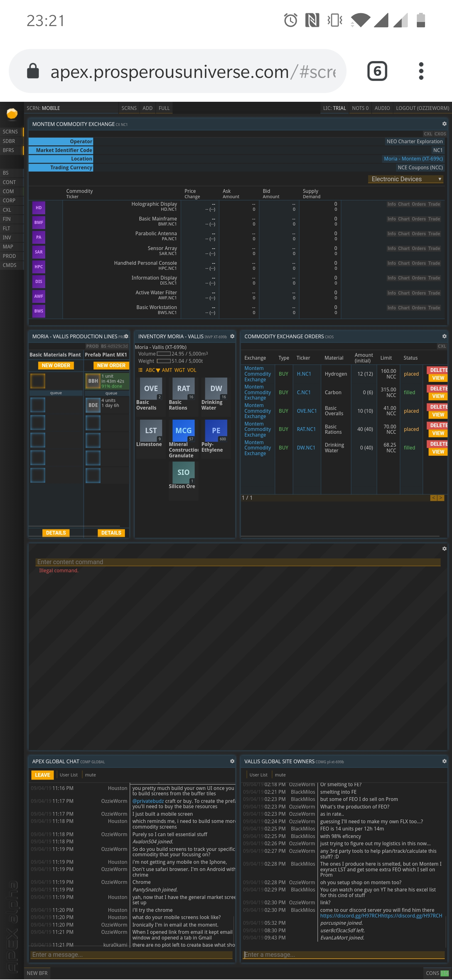Viewport: 452px width, 980px height.
Task: Open the PROD sidebar item
Action: click(12, 256)
